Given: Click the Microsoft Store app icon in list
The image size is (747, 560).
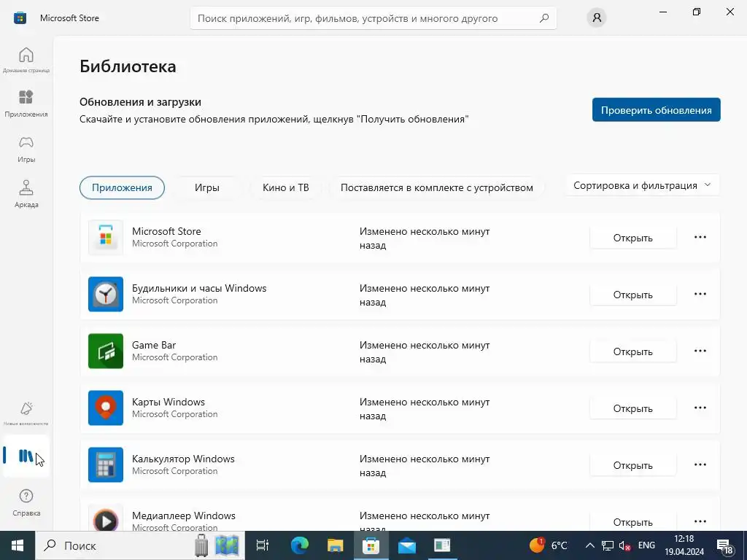Looking at the screenshot, I should pos(106,237).
